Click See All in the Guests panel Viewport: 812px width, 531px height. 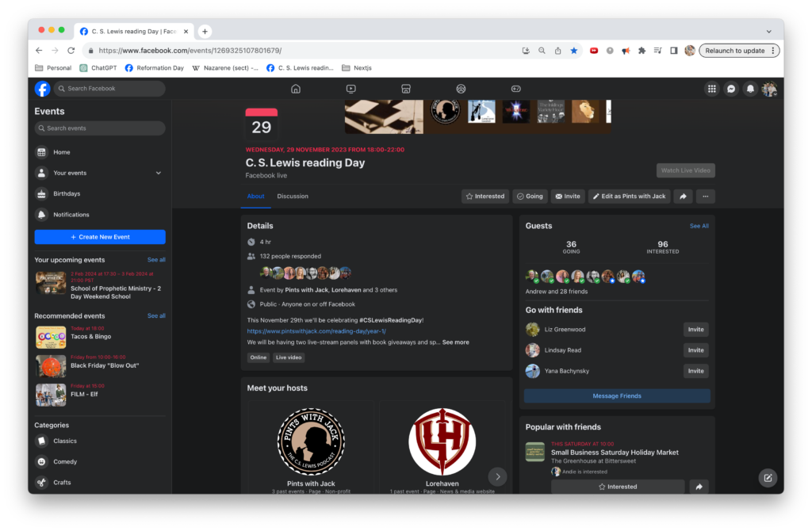(x=699, y=226)
